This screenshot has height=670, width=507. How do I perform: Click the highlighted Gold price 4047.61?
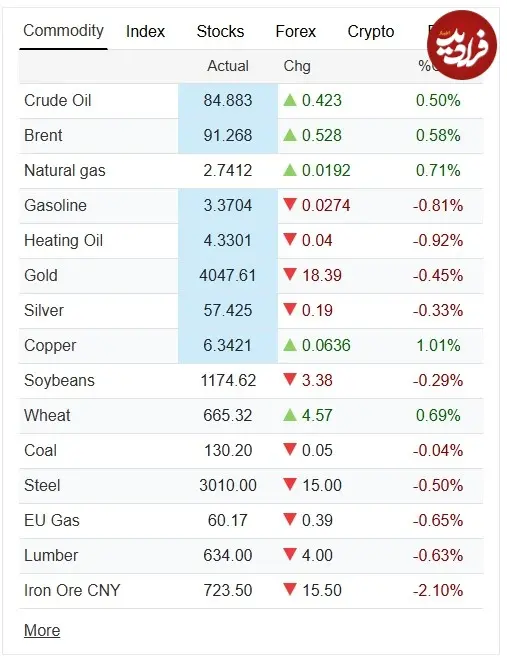tap(228, 276)
